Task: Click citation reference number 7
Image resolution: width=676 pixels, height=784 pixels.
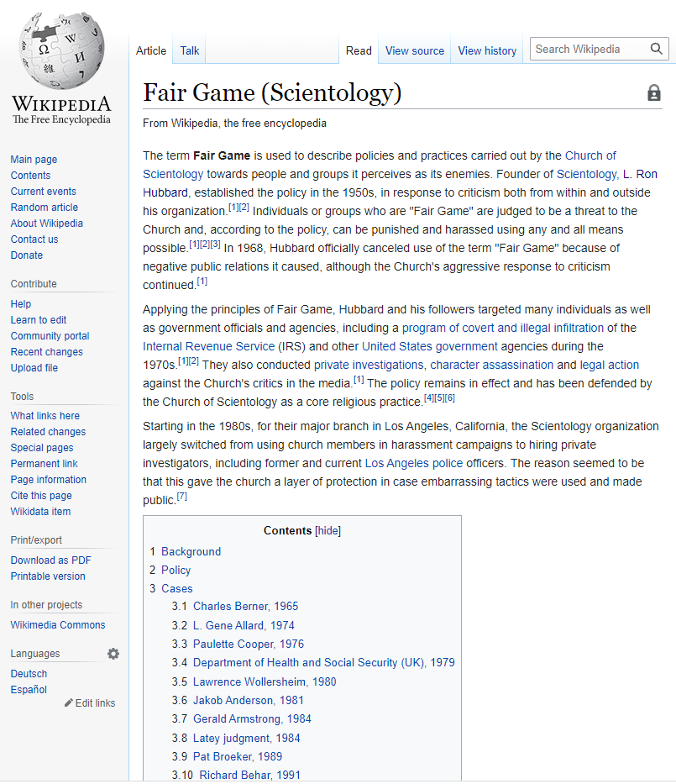Action: (x=181, y=497)
